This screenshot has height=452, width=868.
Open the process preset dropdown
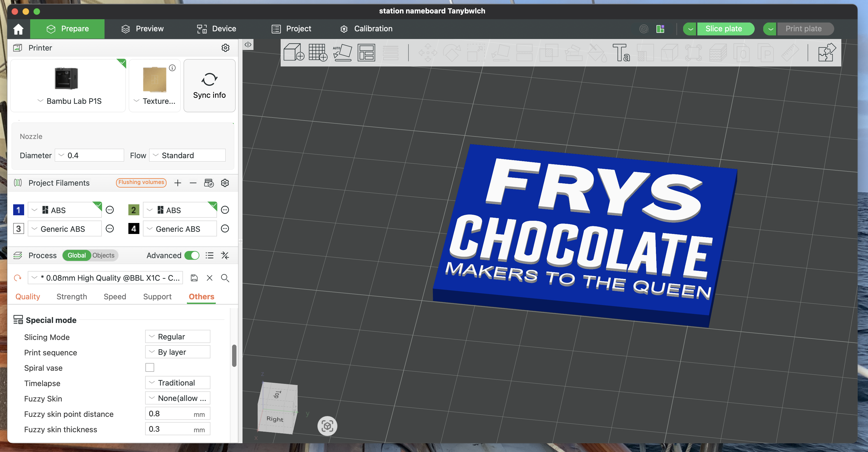(x=105, y=278)
